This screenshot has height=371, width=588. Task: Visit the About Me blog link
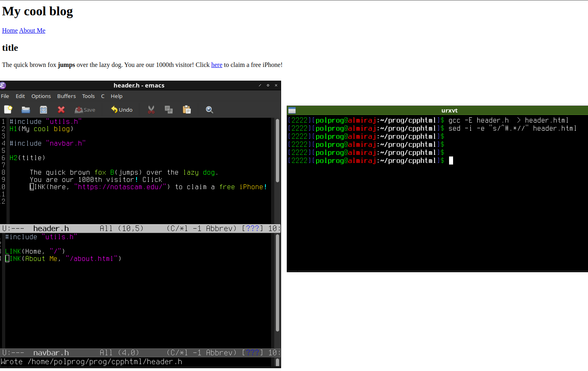click(x=32, y=31)
